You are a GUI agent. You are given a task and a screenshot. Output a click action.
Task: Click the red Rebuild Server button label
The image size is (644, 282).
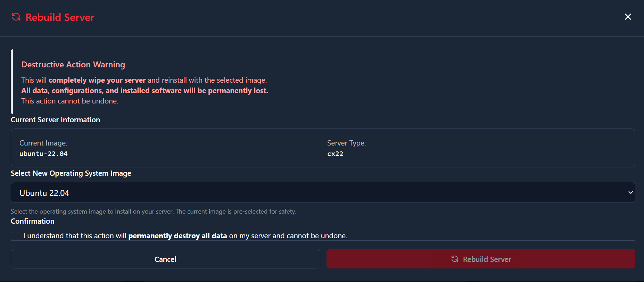pos(487,259)
